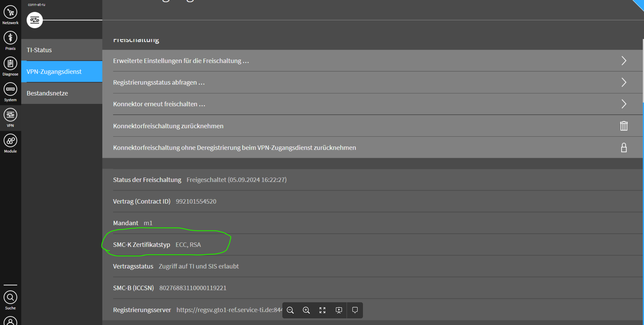Click the zoom out magnifier icon
The image size is (644, 325).
(290, 310)
